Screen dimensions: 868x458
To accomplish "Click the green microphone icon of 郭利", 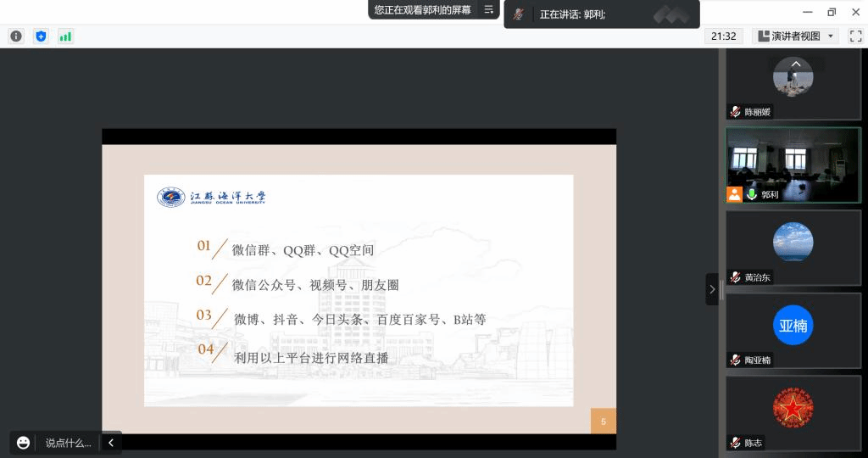I will pos(751,194).
